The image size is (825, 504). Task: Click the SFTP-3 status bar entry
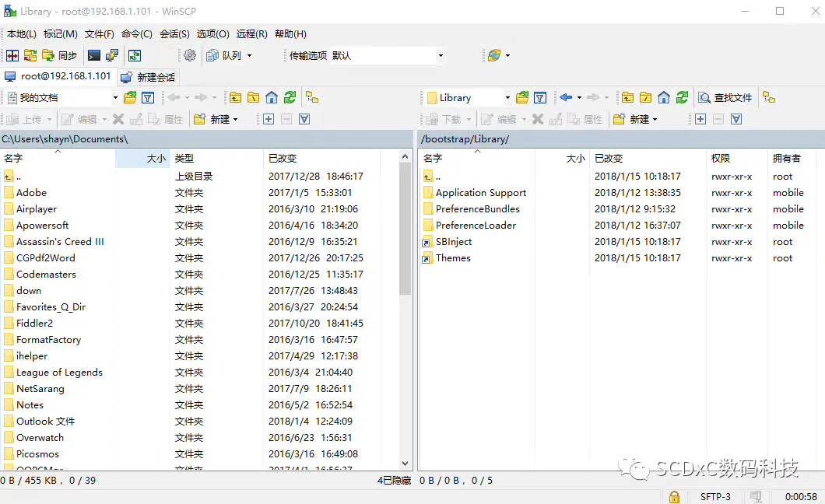tap(715, 497)
